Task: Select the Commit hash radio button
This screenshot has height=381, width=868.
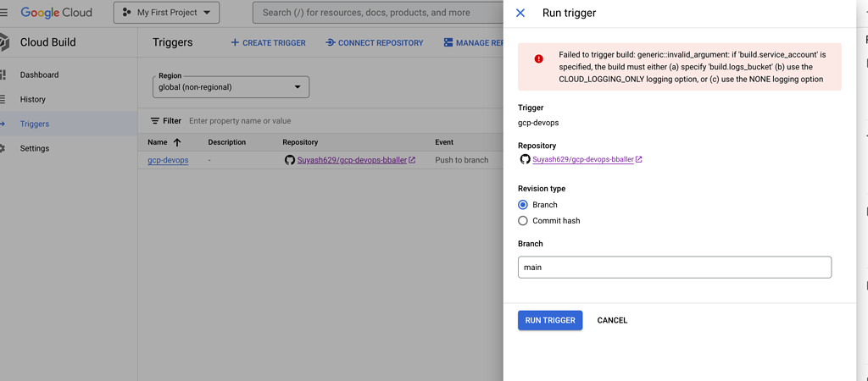Action: tap(523, 221)
